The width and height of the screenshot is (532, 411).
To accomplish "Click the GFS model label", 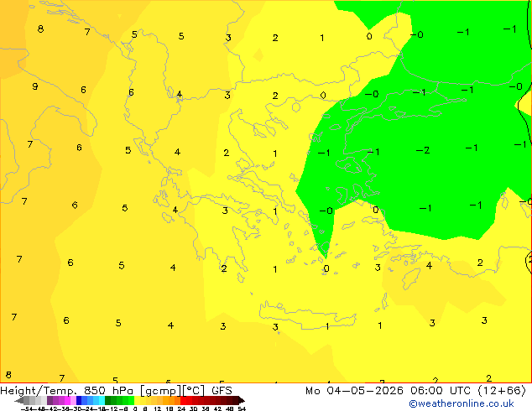I will click(x=222, y=391).
